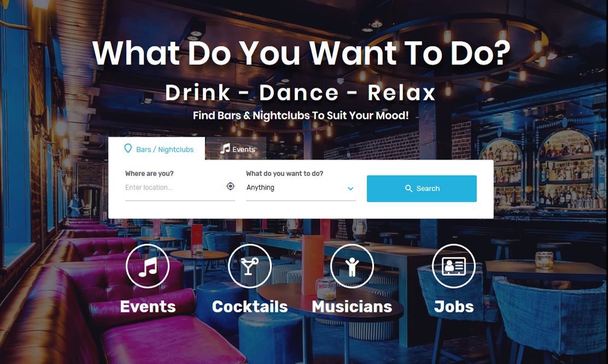
Task: Click the Enter location input field
Action: coord(176,187)
